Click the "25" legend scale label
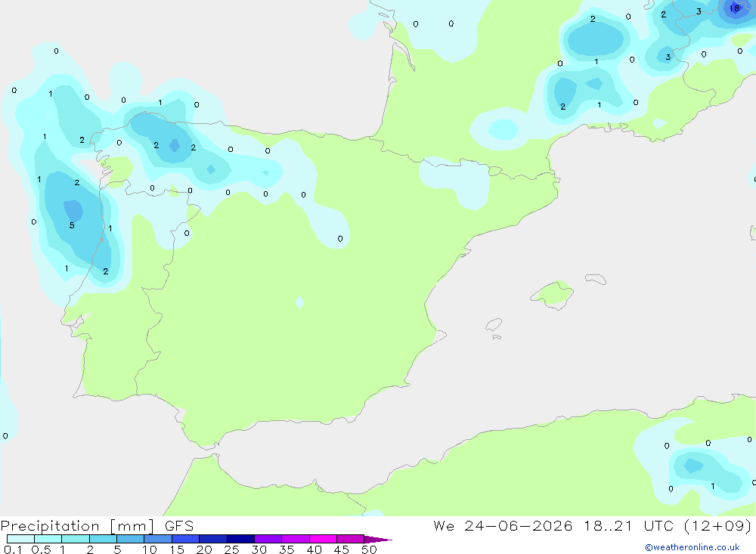Image resolution: width=756 pixels, height=554 pixels. [x=231, y=549]
